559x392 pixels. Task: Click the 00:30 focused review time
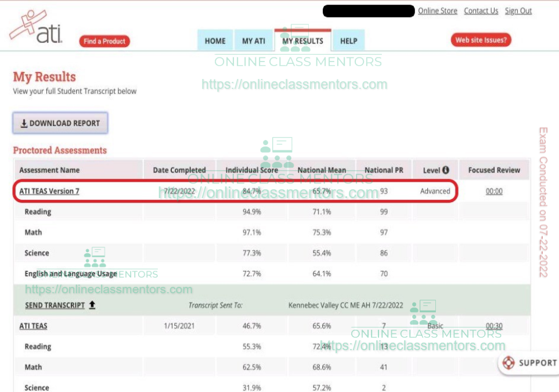494,326
